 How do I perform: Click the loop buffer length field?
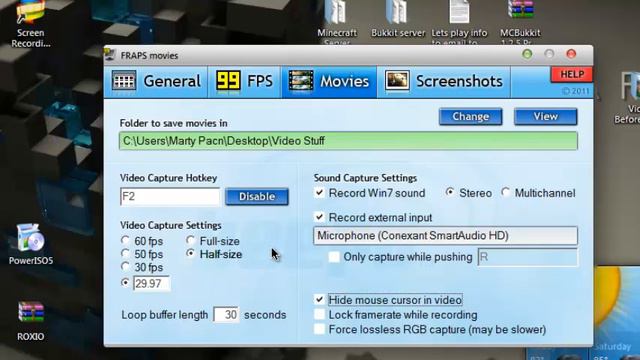click(226, 315)
